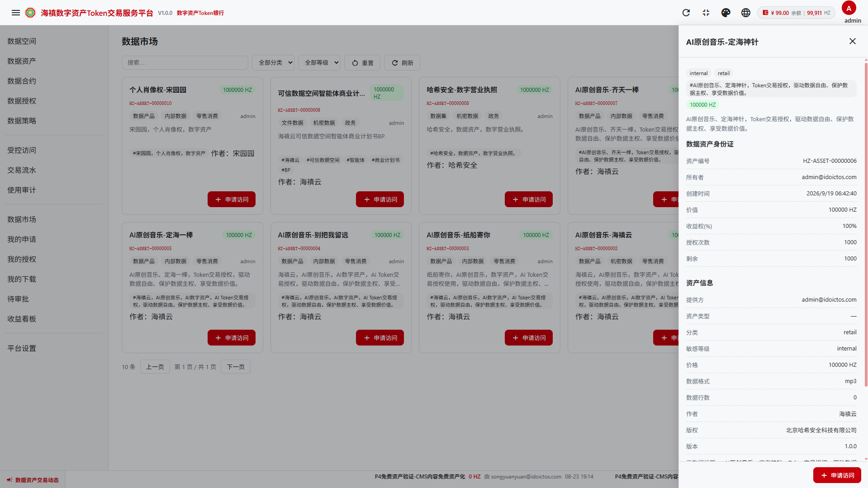Focus the 搜索 search input field

(x=185, y=62)
